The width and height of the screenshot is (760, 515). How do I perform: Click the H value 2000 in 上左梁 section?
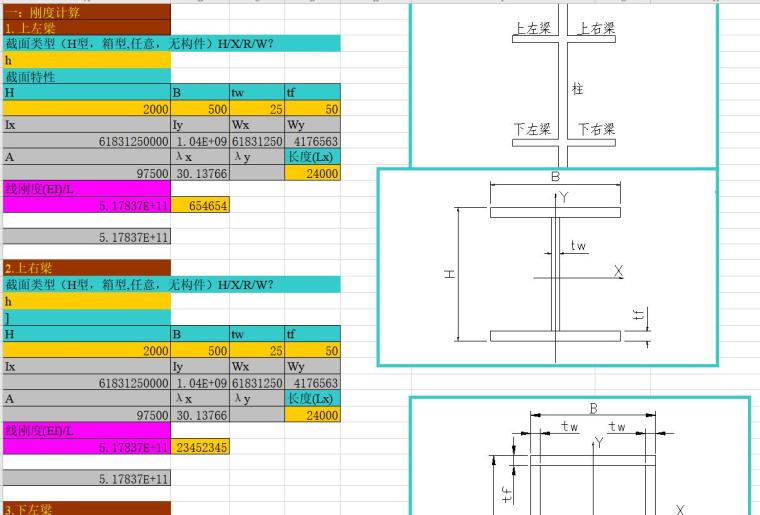pyautogui.click(x=85, y=109)
